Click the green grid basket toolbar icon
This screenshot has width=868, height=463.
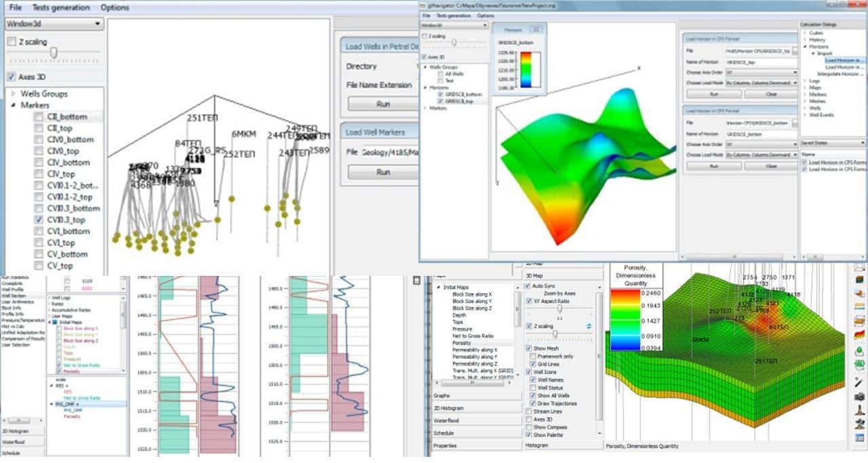pos(860,364)
